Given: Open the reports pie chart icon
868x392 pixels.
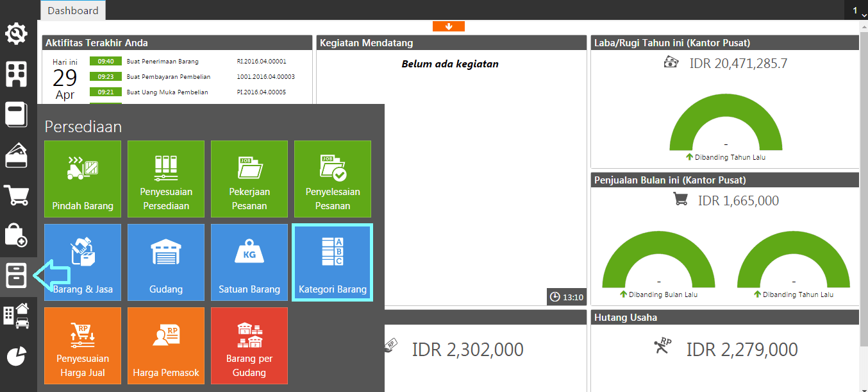Looking at the screenshot, I should 16,355.
